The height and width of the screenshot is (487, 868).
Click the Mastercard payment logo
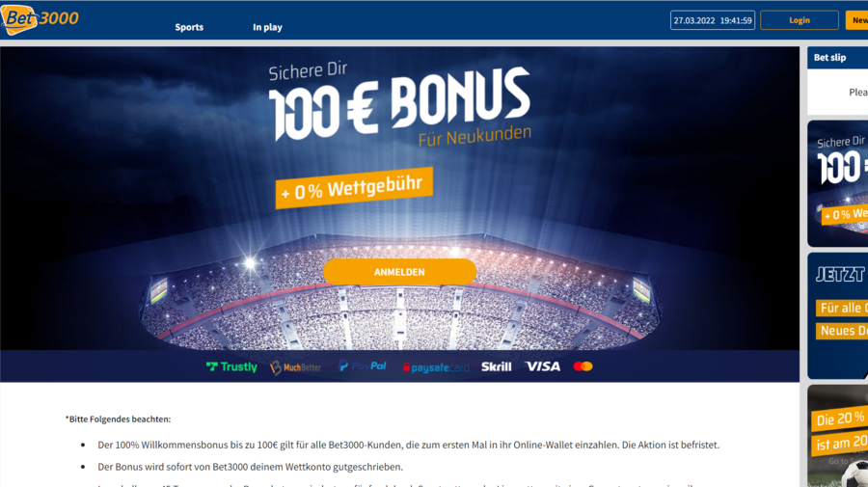point(583,366)
